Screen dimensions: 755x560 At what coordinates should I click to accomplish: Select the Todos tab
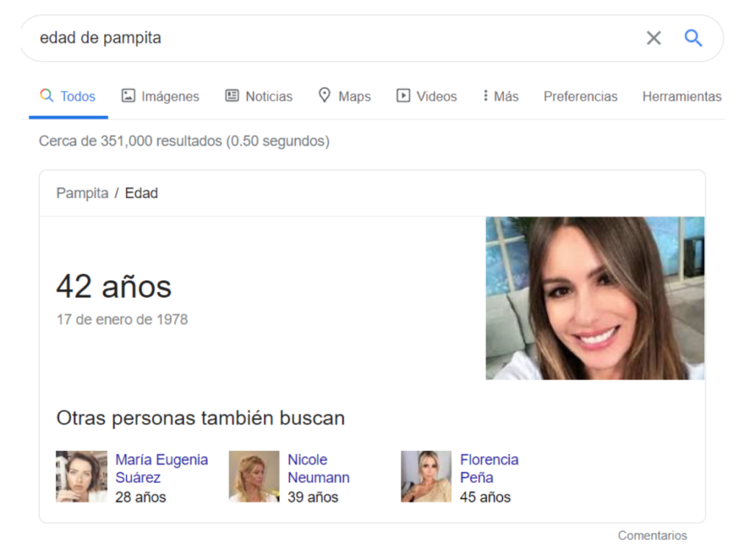tap(68, 97)
